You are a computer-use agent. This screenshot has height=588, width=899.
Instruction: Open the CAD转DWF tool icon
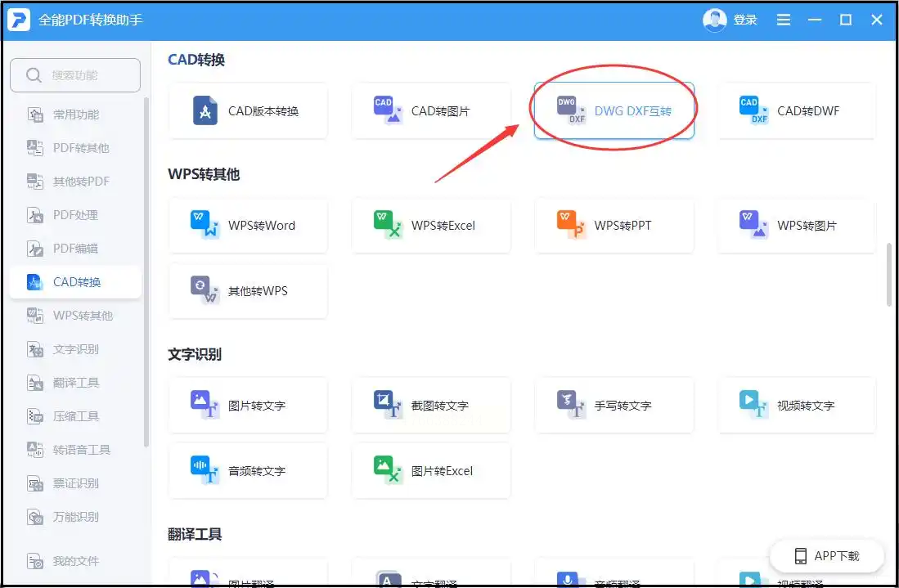pyautogui.click(x=754, y=110)
